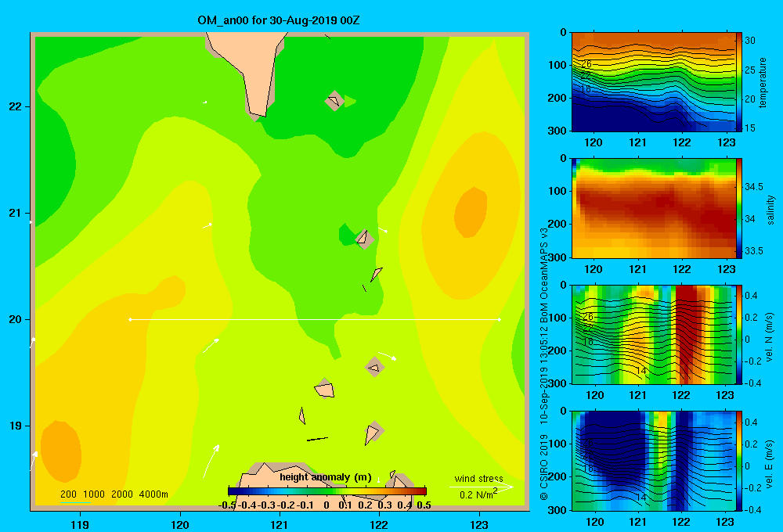Image resolution: width=783 pixels, height=532 pixels.
Task: Click the 'wind stress' legend label
Action: [x=478, y=478]
